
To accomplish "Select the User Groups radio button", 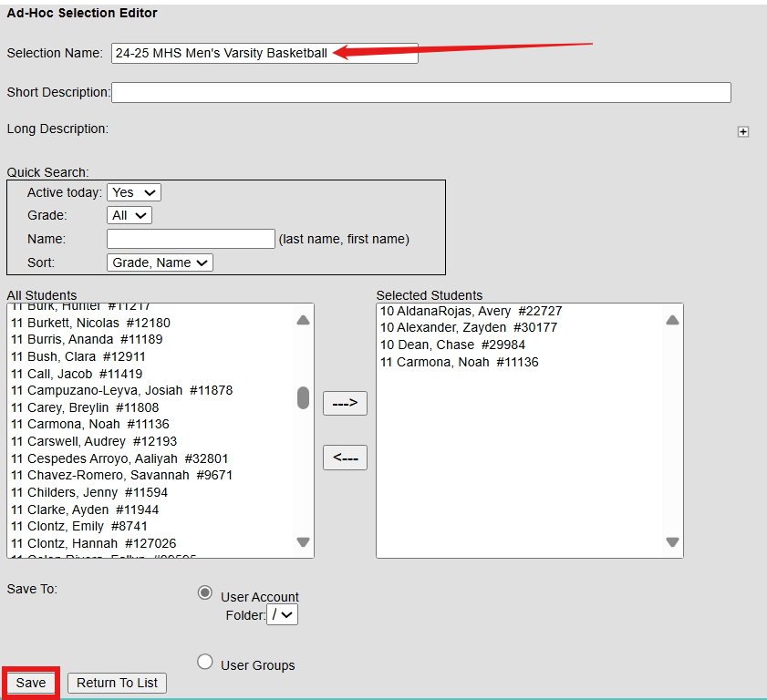I will [x=205, y=662].
